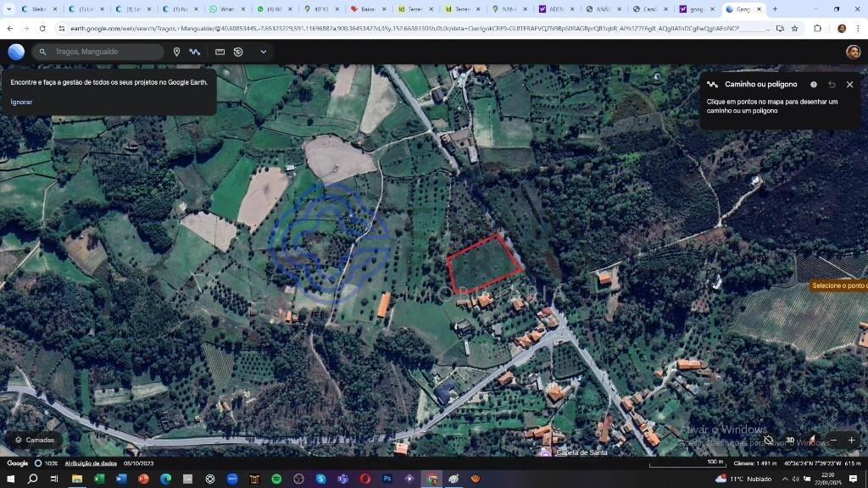The width and height of the screenshot is (868, 488).
Task: Undo last point in the polygon panel
Action: click(x=832, y=85)
